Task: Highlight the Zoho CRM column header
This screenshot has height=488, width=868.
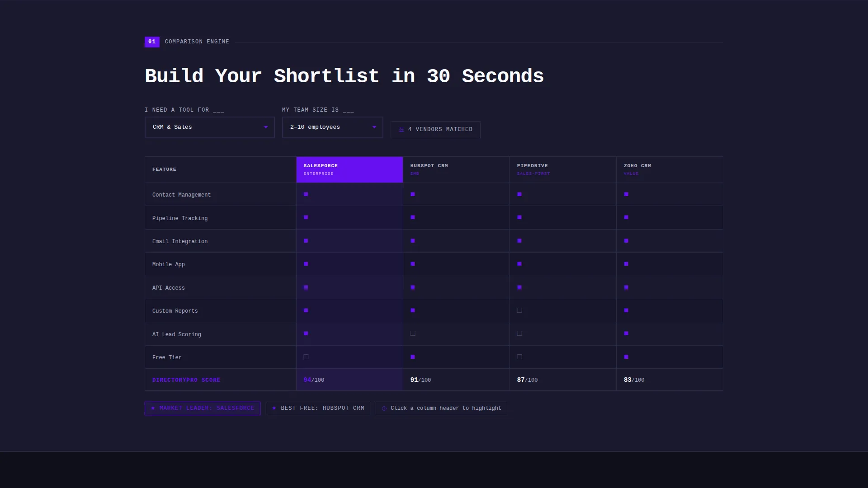Action: click(670, 169)
